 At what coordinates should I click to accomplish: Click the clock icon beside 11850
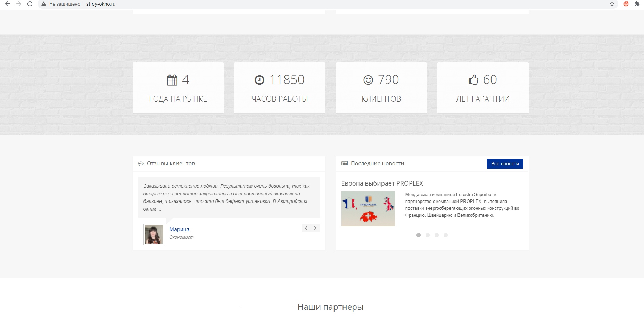tap(259, 80)
